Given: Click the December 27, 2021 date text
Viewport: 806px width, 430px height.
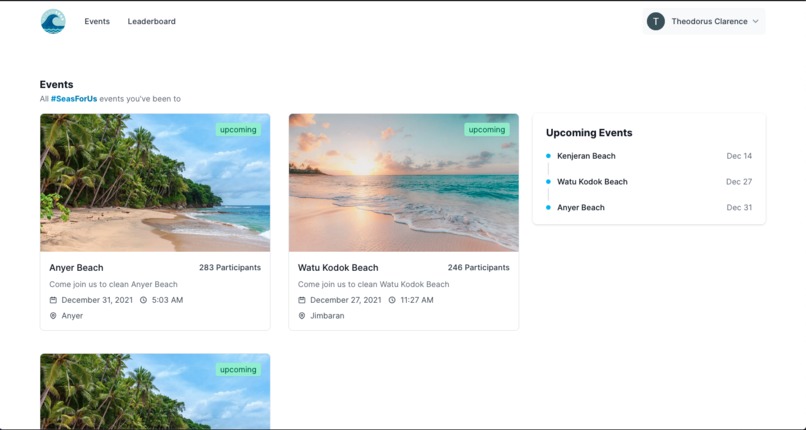Looking at the screenshot, I should (346, 300).
